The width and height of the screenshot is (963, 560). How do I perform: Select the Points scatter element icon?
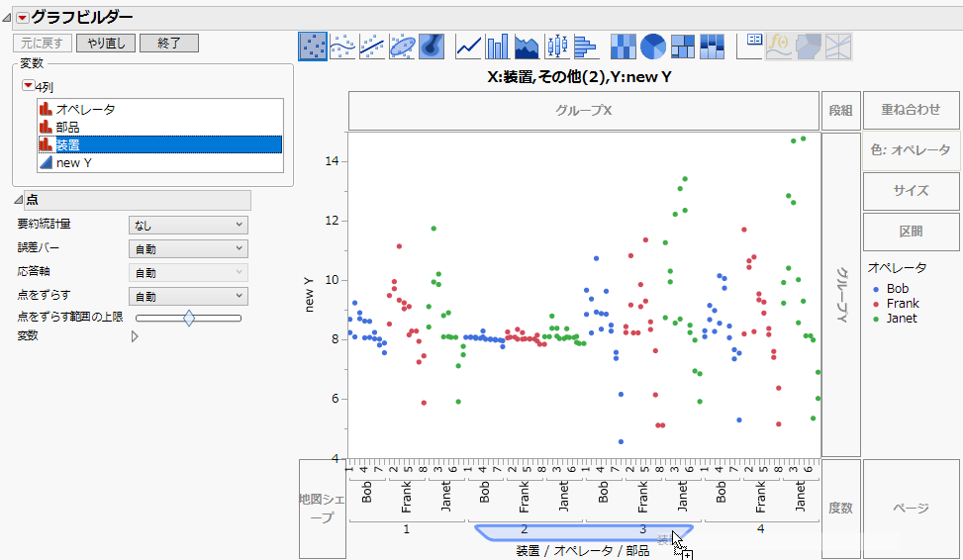[x=313, y=46]
